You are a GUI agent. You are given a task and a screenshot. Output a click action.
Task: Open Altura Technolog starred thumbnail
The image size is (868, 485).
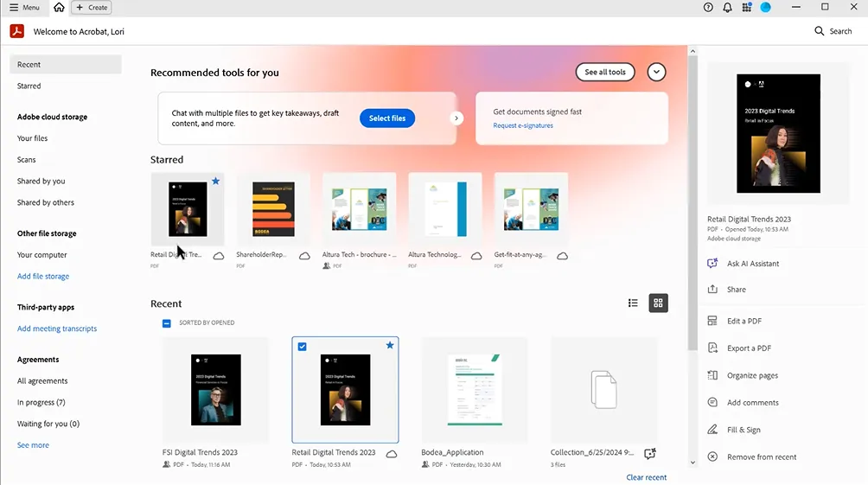pyautogui.click(x=445, y=209)
